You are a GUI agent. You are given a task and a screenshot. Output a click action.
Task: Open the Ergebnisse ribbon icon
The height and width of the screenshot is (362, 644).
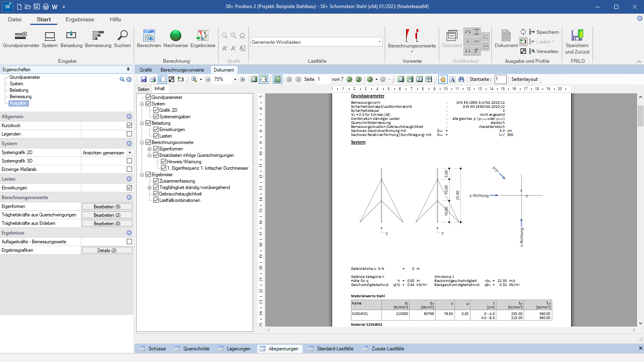coord(202,39)
